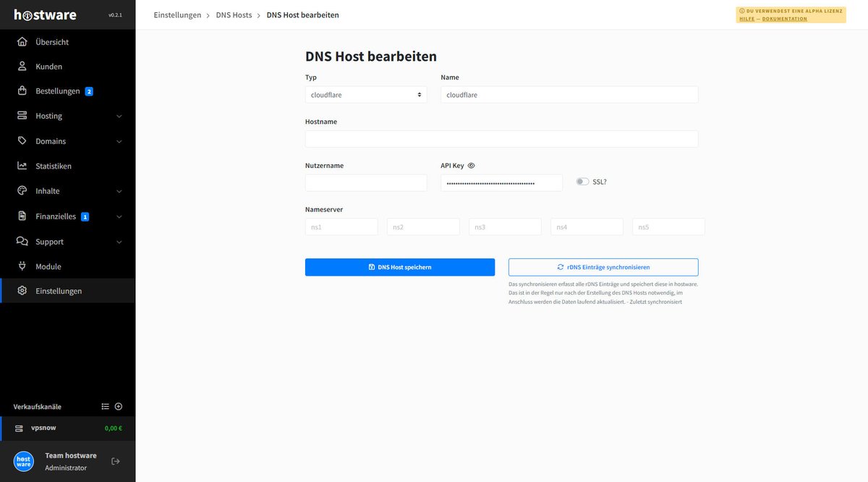The height and width of the screenshot is (482, 868).
Task: Click the Statistiken chart icon
Action: click(x=22, y=166)
